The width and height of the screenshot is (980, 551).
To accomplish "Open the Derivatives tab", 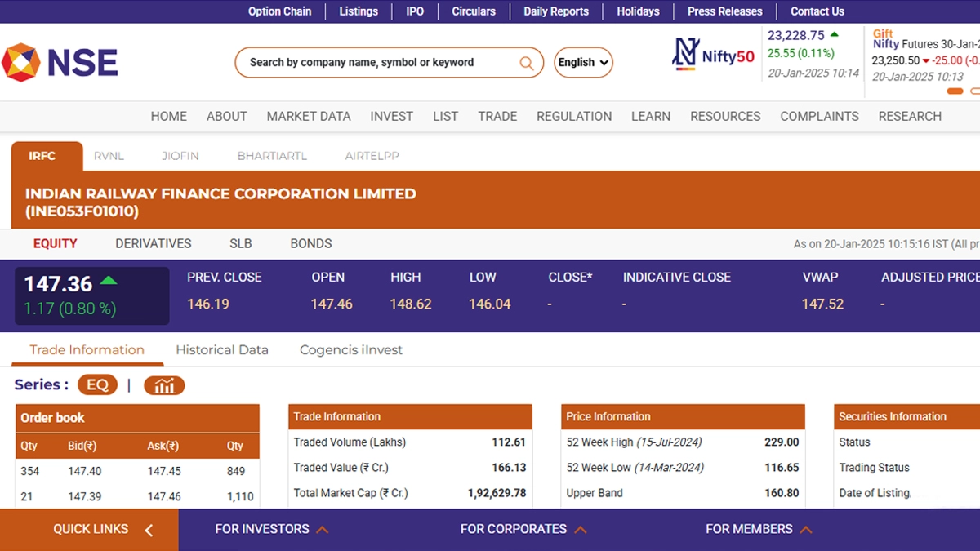I will coord(153,243).
